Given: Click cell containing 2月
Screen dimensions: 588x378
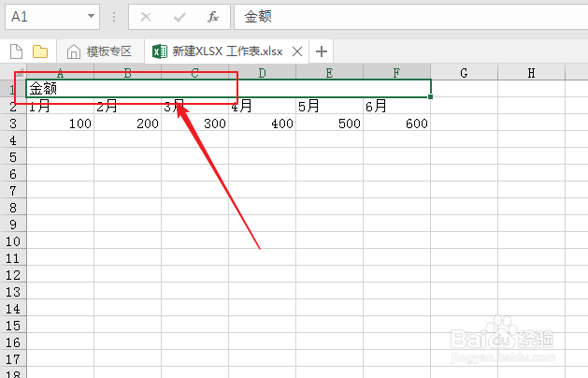Looking at the screenshot, I should (127, 107).
